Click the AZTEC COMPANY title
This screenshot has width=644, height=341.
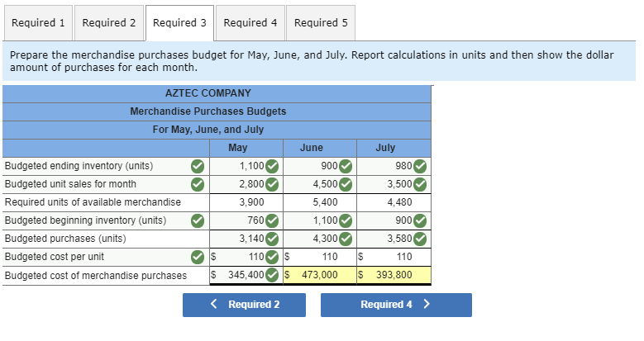(x=208, y=93)
